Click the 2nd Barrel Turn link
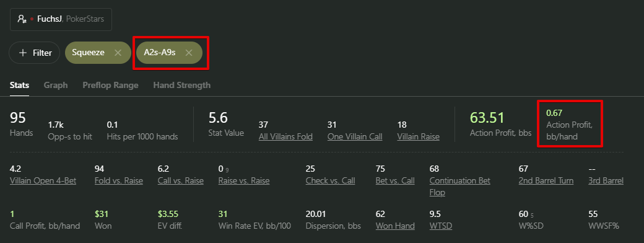Viewport: 644px width, 243px height. [546, 180]
